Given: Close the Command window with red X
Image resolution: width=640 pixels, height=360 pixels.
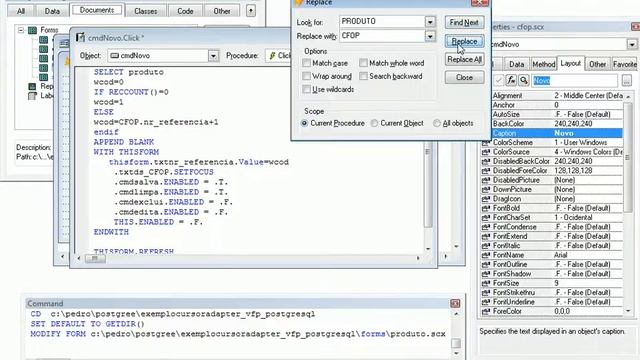Looking at the screenshot, I should [455, 303].
